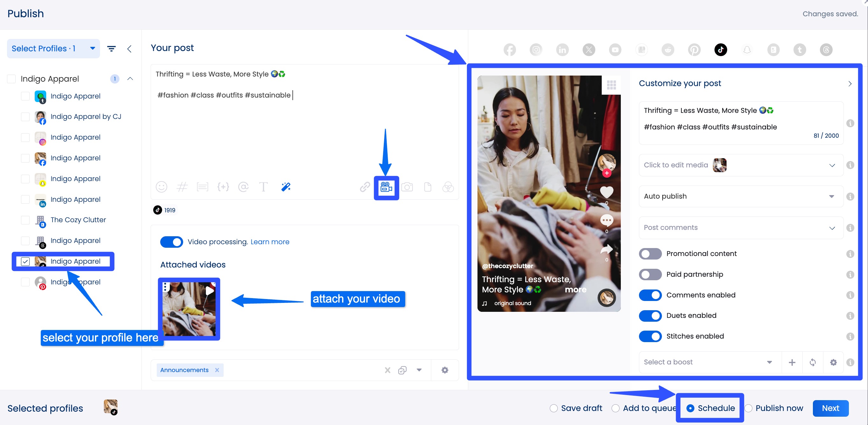This screenshot has height=425, width=868.
Task: Click the tag settings gear icon
Action: coord(445,370)
